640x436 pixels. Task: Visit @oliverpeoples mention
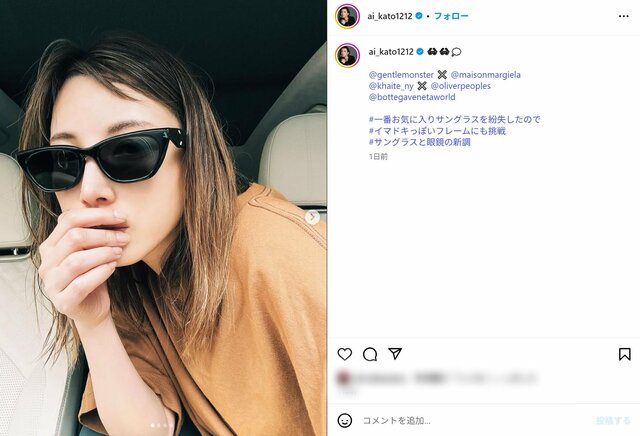(x=460, y=86)
